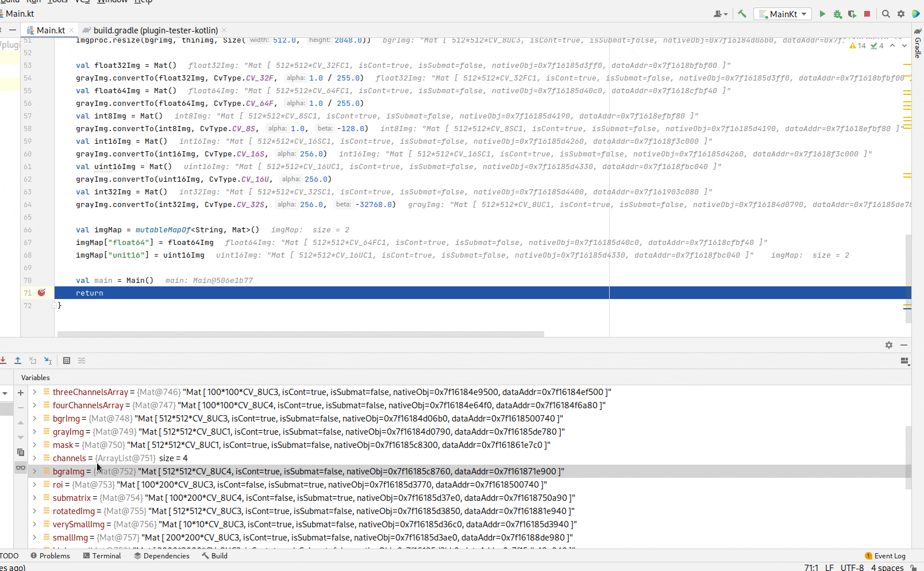Run MainKt with Coverage icon
The image size is (924, 571).
tap(852, 14)
